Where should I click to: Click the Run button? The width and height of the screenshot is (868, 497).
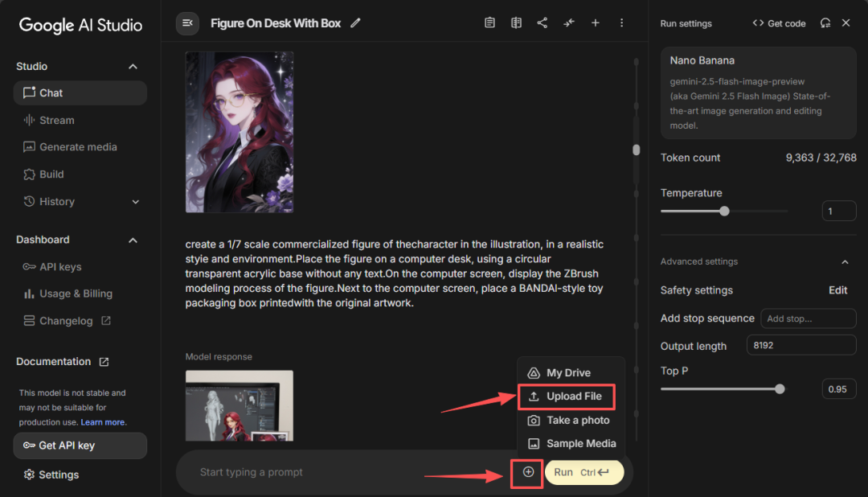584,472
